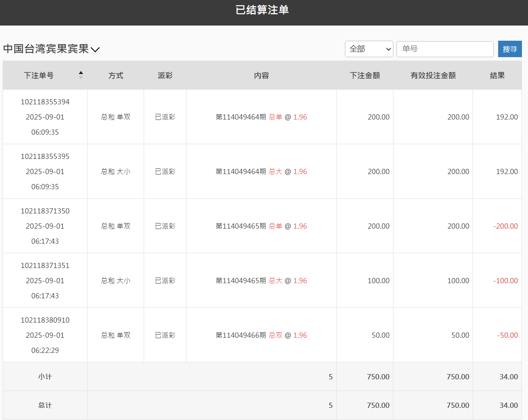Click the sort arrow on 下注单号 column
This screenshot has width=528, height=420.
coord(81,75)
